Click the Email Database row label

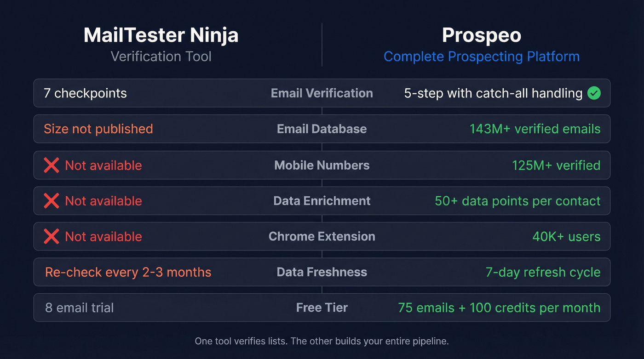pos(322,129)
